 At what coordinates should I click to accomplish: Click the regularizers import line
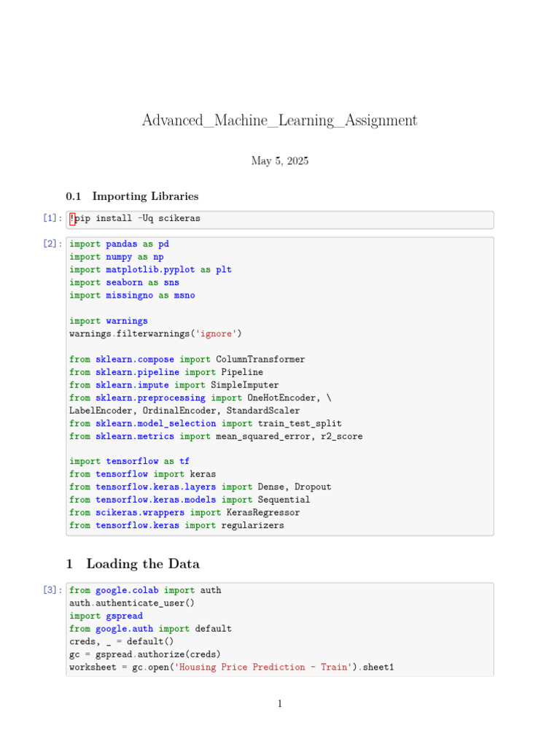click(x=176, y=525)
